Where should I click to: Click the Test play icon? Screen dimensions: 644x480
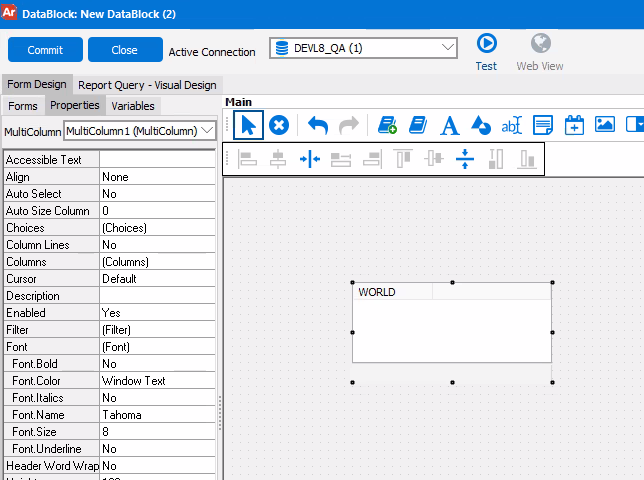487,43
